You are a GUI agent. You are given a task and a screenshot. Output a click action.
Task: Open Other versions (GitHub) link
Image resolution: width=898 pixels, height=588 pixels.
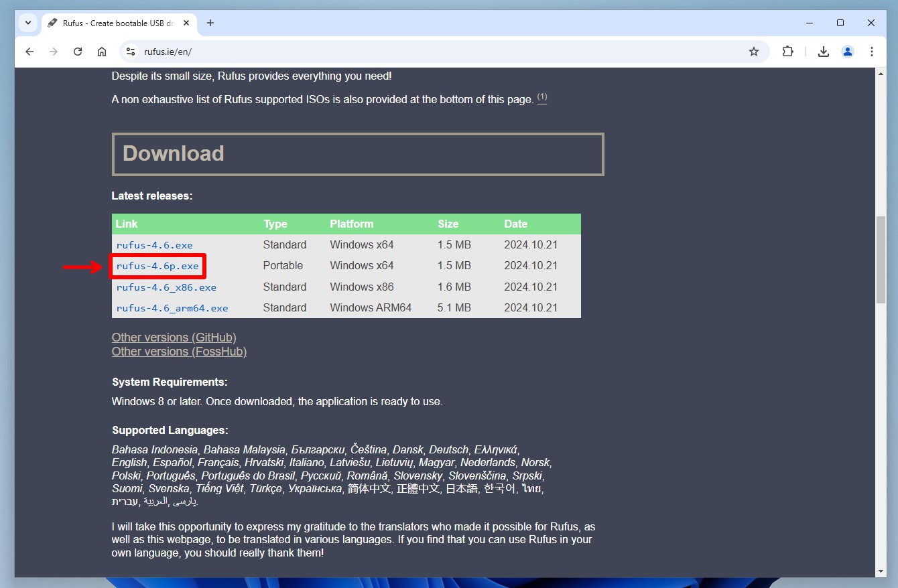[174, 338]
